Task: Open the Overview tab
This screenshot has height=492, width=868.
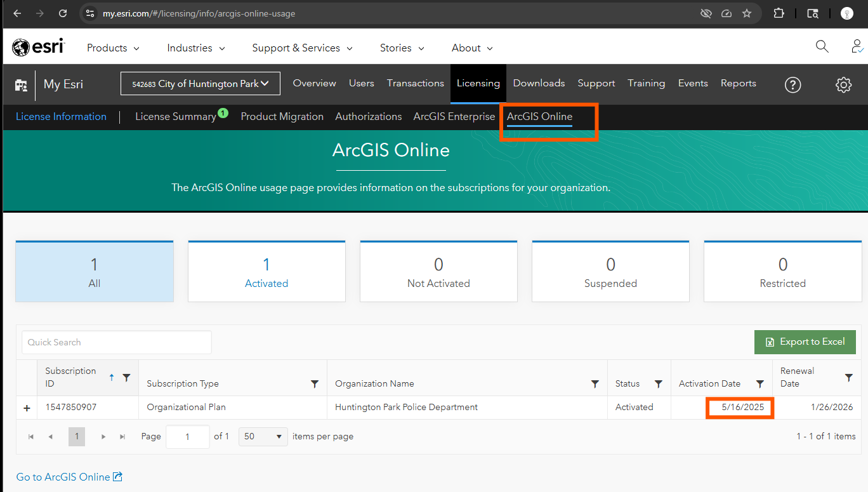Action: pos(314,83)
